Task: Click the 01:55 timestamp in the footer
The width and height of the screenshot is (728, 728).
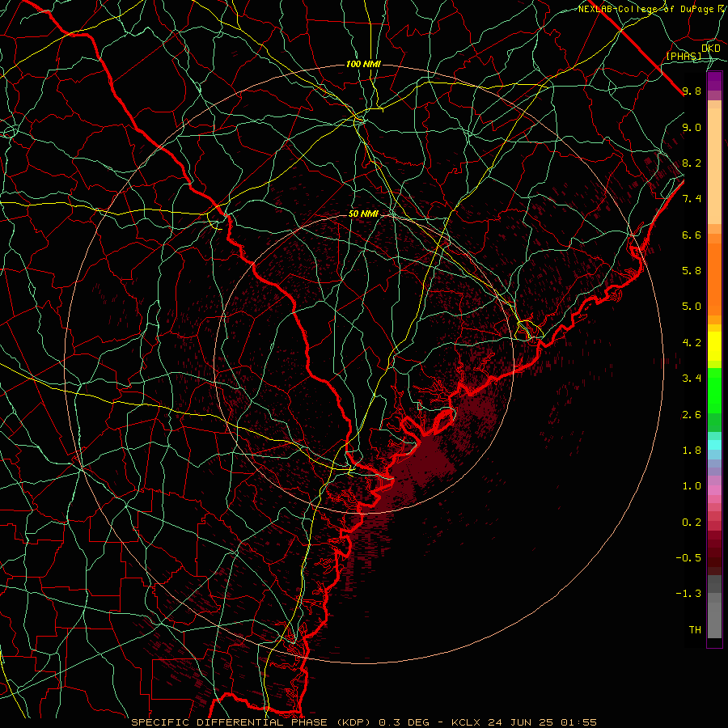Action: [x=579, y=722]
